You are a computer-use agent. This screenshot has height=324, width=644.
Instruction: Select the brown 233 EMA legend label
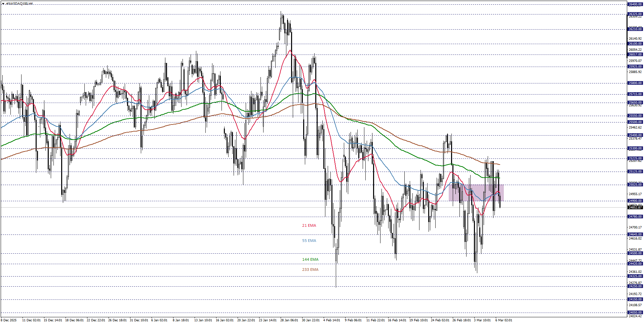(x=310, y=269)
